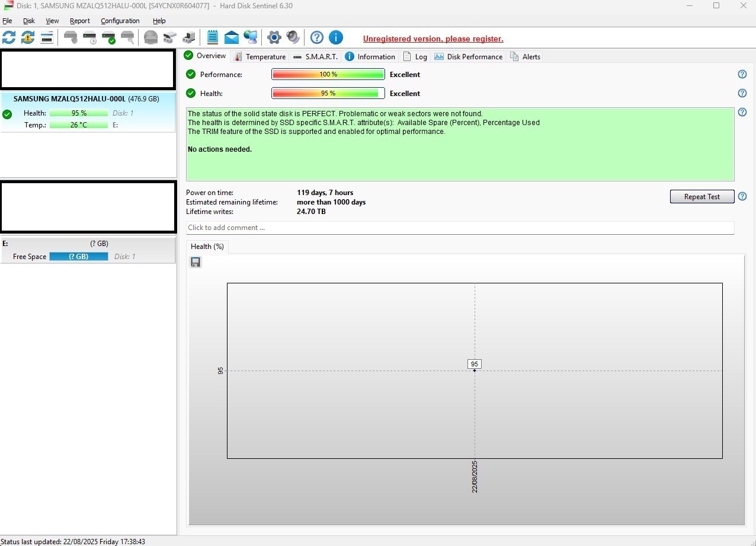Screen dimensions: 756x546
Task: Click the 'No actions needed.' text
Action: click(220, 149)
